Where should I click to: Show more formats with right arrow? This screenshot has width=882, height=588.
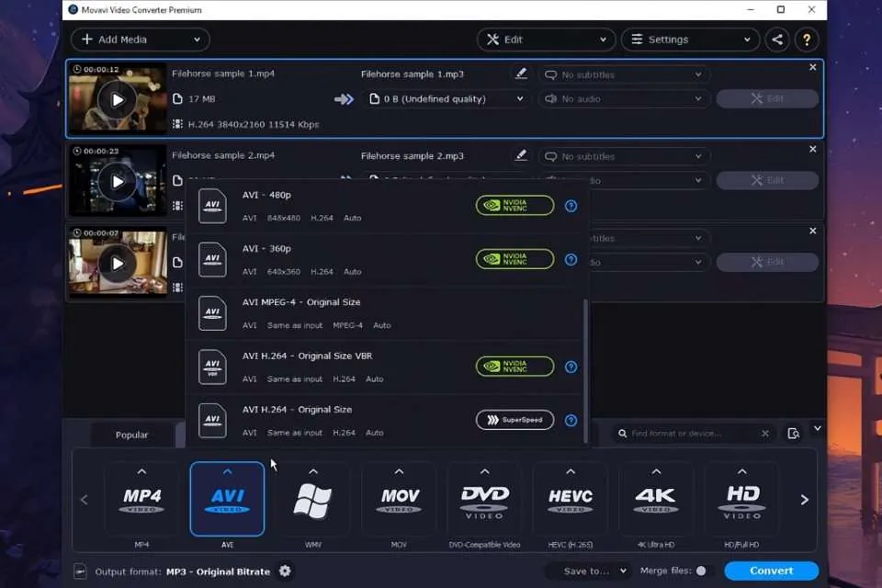point(805,500)
